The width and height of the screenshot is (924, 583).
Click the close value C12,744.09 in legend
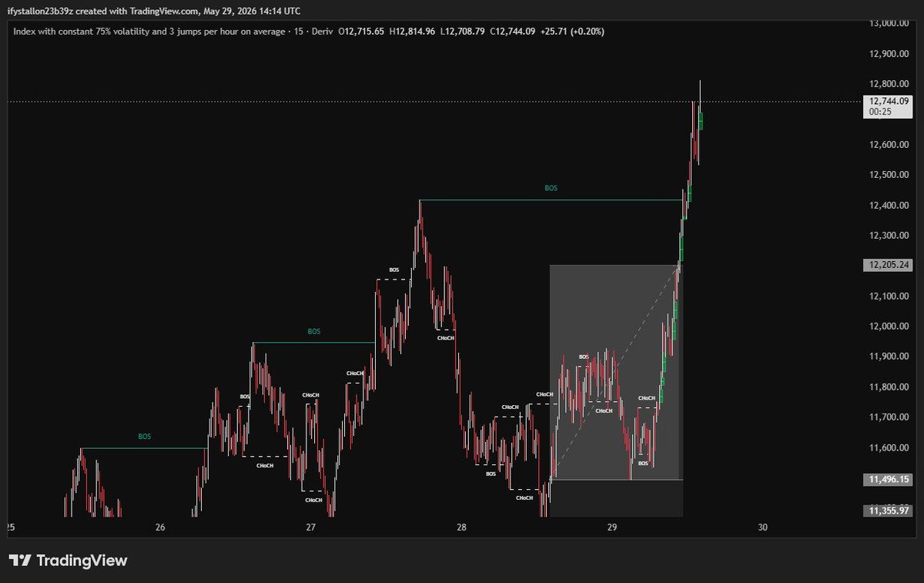point(513,32)
